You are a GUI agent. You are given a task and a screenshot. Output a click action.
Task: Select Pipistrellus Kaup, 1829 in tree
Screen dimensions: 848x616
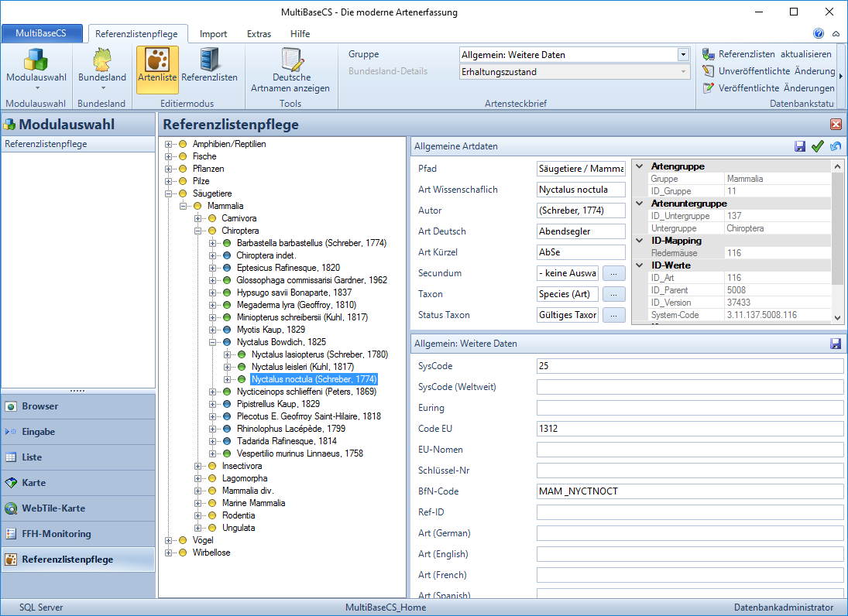[278, 404]
